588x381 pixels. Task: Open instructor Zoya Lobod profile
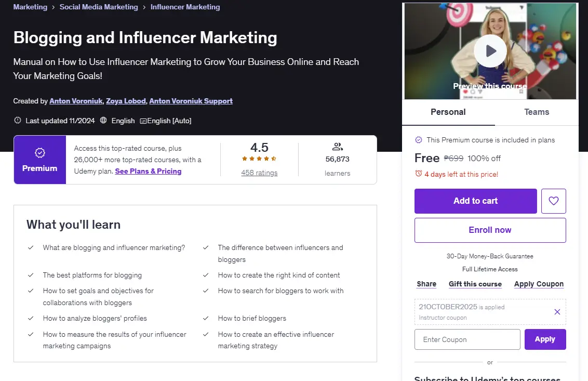tap(126, 101)
